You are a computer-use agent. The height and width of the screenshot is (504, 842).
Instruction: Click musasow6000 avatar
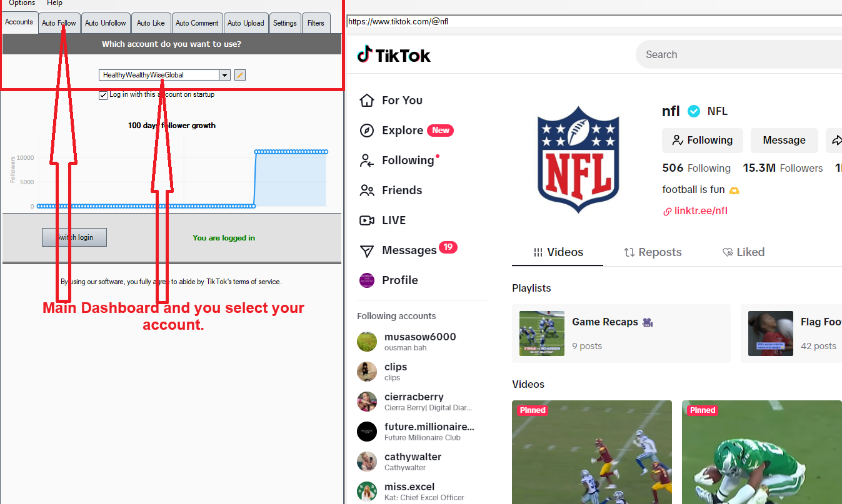tap(367, 342)
